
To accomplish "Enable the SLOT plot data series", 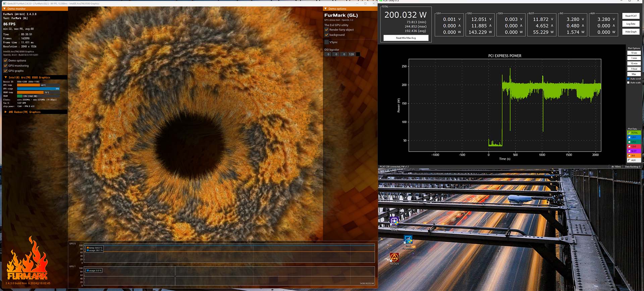I will (x=629, y=151).
